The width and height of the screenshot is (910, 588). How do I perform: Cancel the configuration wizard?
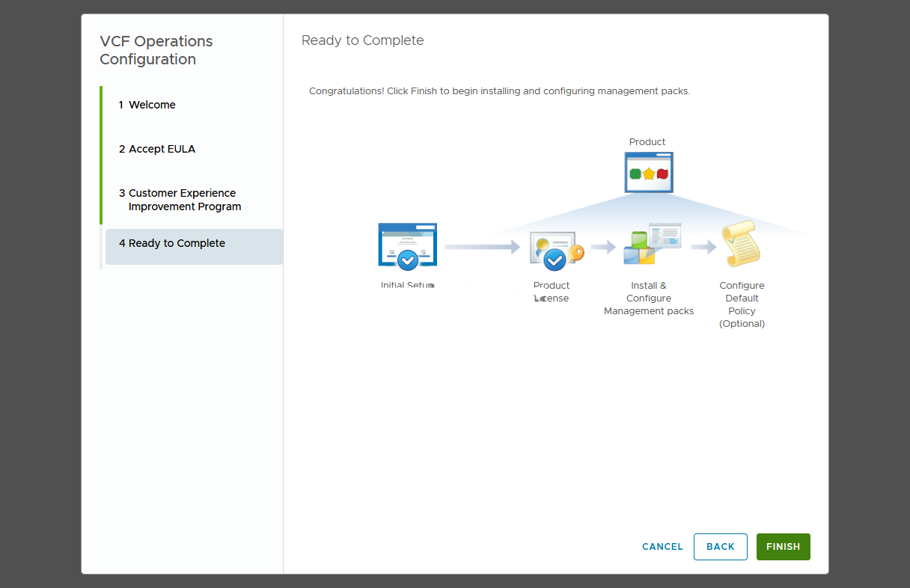(x=662, y=547)
